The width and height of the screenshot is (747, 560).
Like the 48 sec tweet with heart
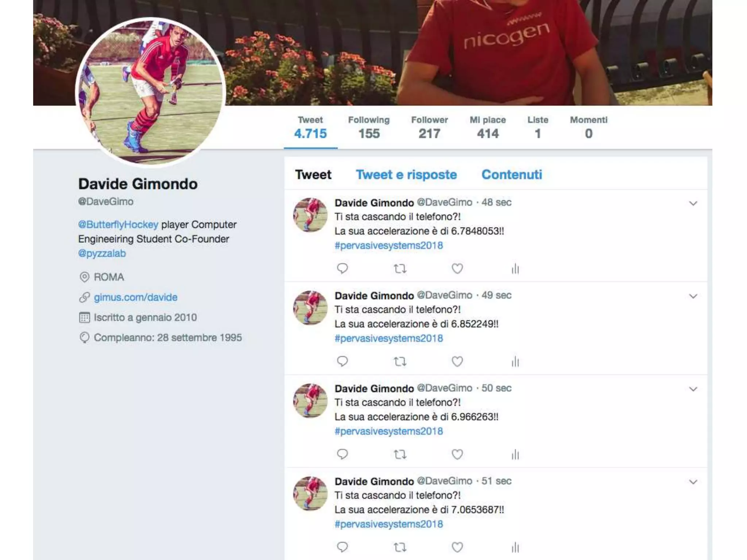[457, 269]
